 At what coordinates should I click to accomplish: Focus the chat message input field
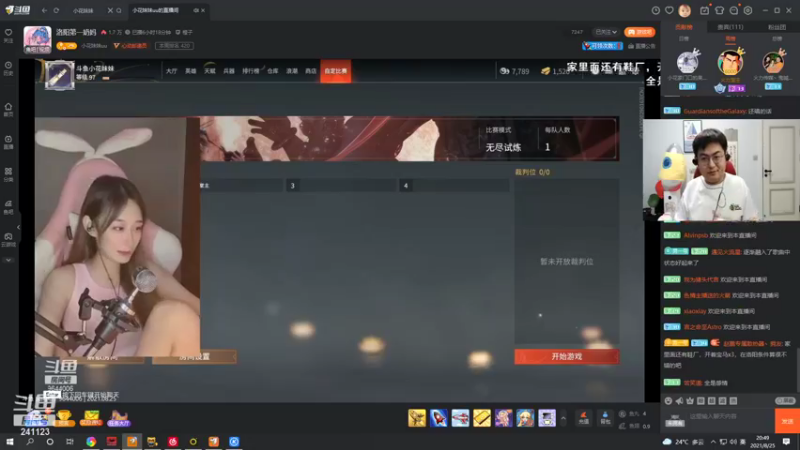coord(731,417)
